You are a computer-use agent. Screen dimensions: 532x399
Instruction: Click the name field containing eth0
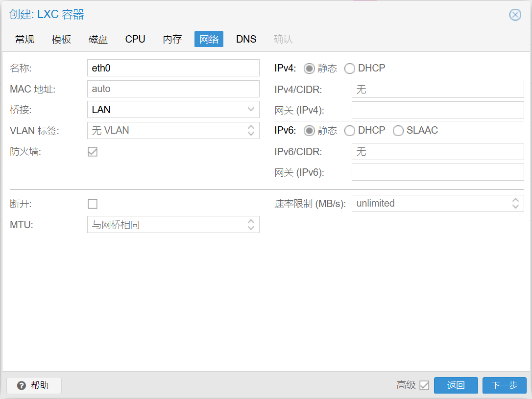click(x=173, y=68)
